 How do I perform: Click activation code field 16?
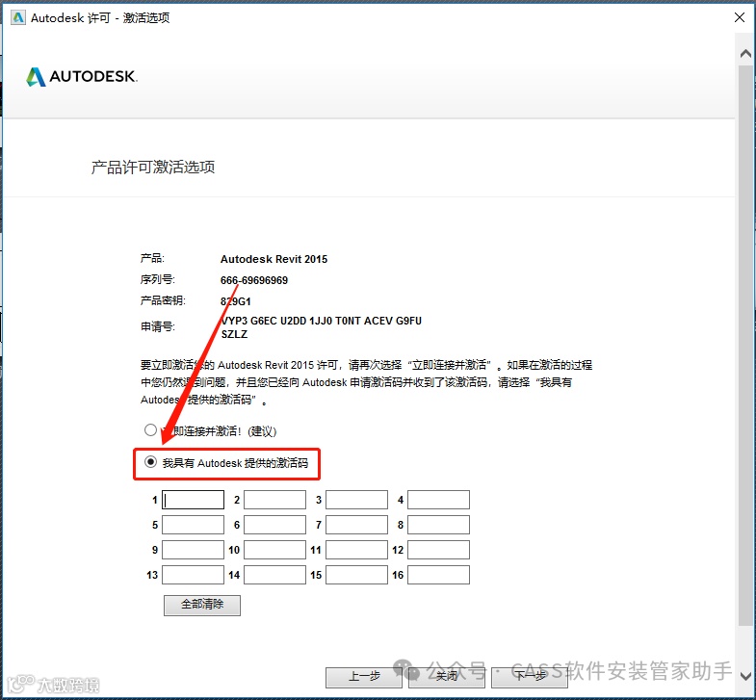pyautogui.click(x=439, y=575)
